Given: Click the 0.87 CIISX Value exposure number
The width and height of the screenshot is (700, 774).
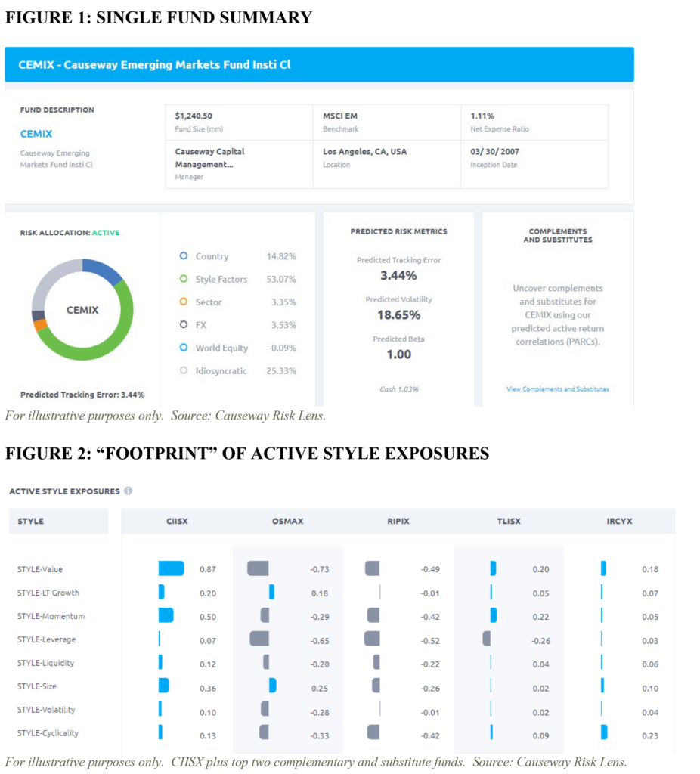Looking at the screenshot, I should click(x=208, y=569).
